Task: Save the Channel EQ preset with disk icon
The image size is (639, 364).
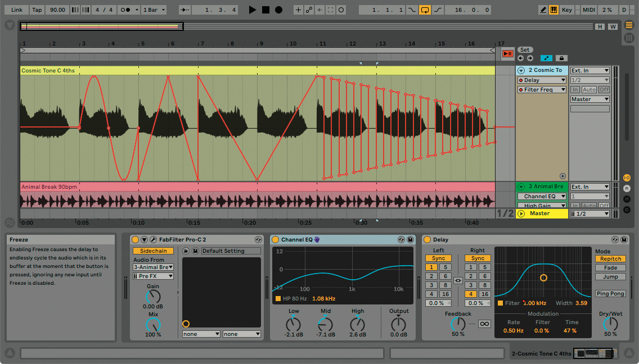Action: click(x=410, y=240)
